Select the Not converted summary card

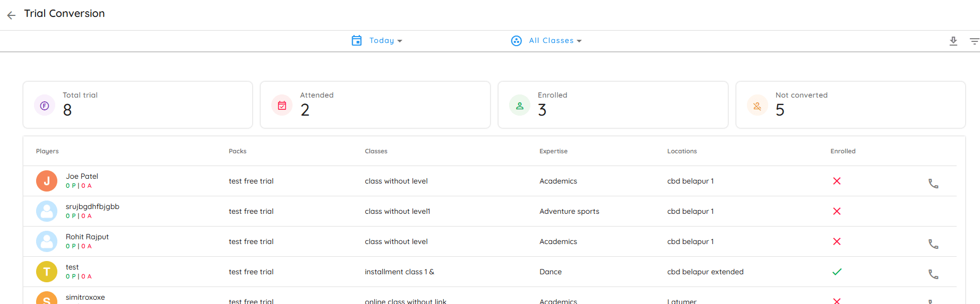pyautogui.click(x=850, y=105)
